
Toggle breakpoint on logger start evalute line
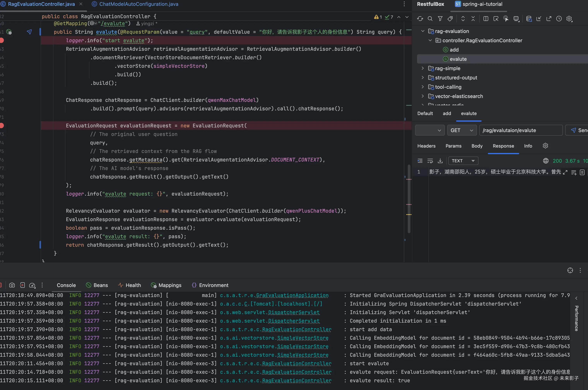click(x=2, y=40)
